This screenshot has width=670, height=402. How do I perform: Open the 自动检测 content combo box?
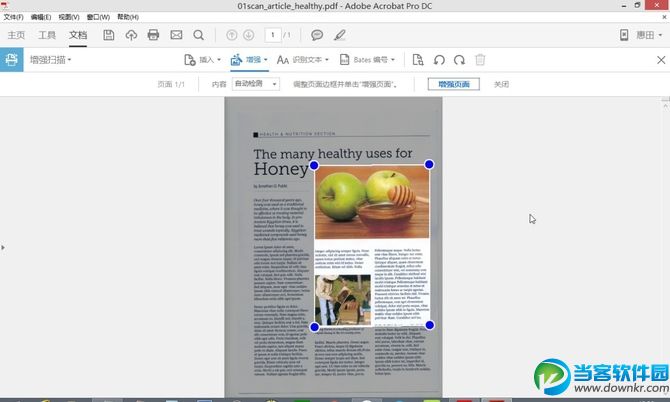pyautogui.click(x=256, y=84)
